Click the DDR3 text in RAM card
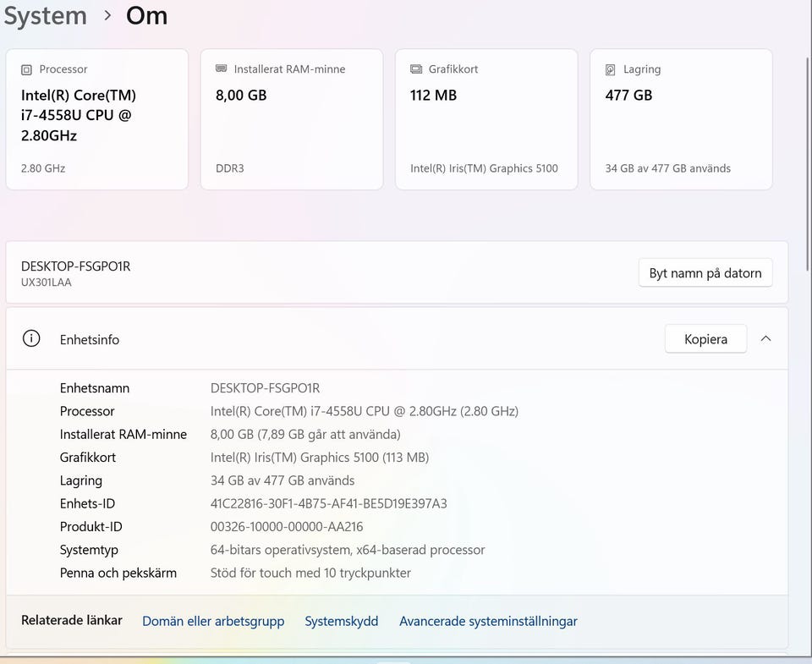This screenshot has width=812, height=664. [x=230, y=168]
